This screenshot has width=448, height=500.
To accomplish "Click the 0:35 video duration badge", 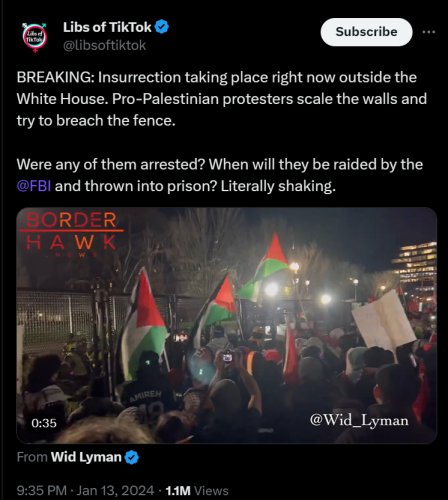I will pyautogui.click(x=44, y=423).
